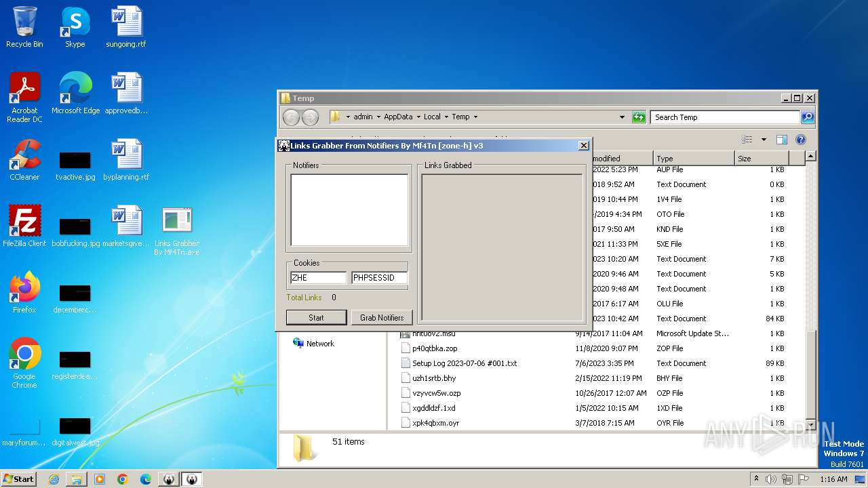Open the CCleaner desktop shortcut

pyautogui.click(x=24, y=159)
